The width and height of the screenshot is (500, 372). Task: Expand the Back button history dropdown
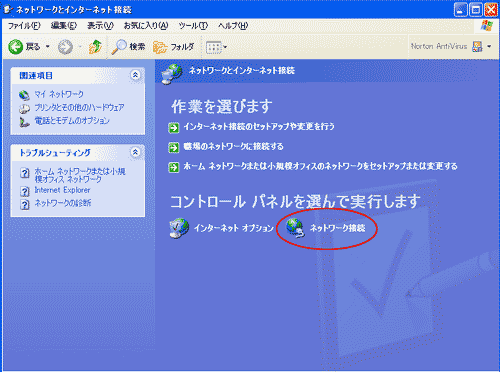click(47, 46)
